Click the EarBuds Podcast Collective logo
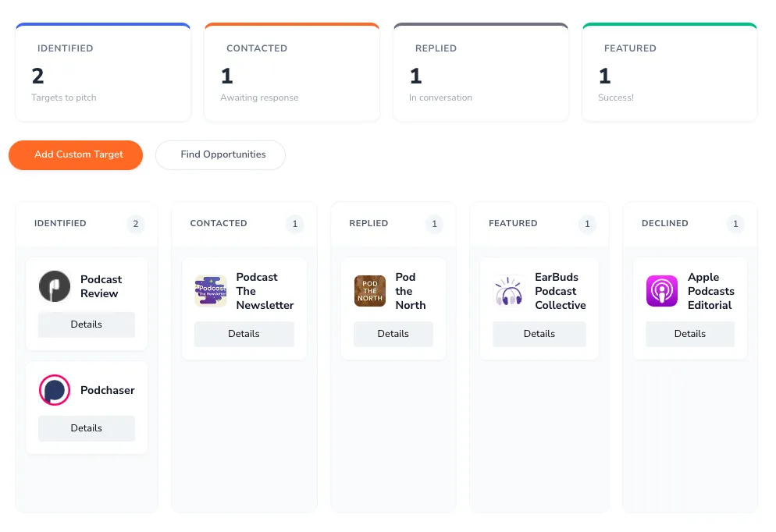The image size is (776, 532). click(x=509, y=291)
